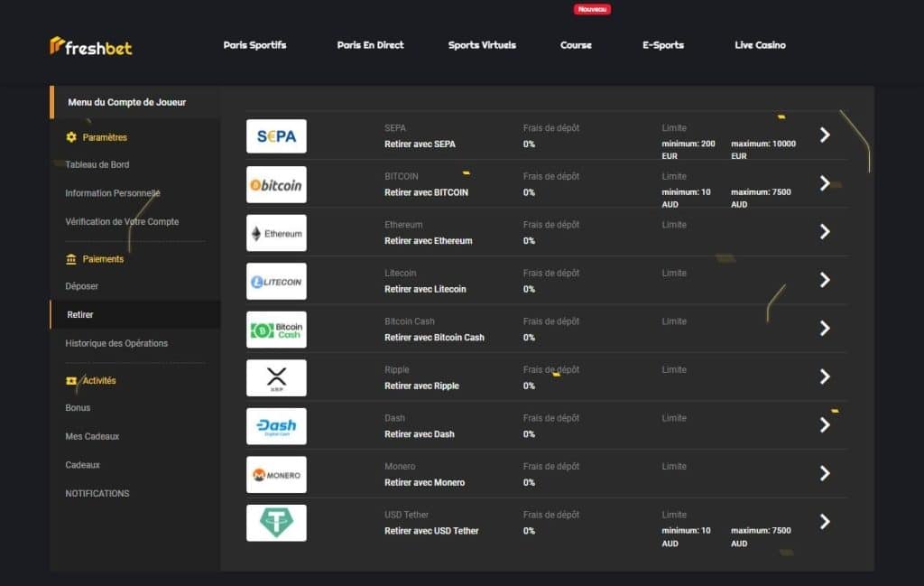Click 'Retirer avec SEPA' text
This screenshot has height=586, width=924.
tap(420, 144)
